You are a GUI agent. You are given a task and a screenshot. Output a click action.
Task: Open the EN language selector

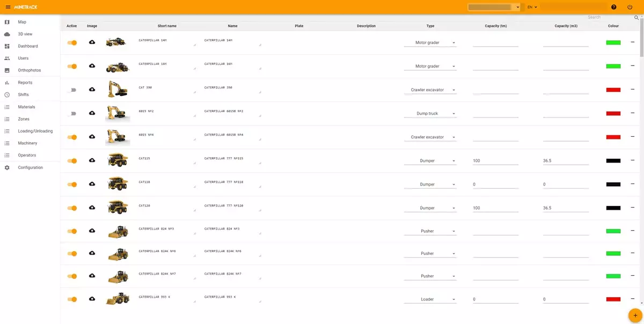point(532,7)
